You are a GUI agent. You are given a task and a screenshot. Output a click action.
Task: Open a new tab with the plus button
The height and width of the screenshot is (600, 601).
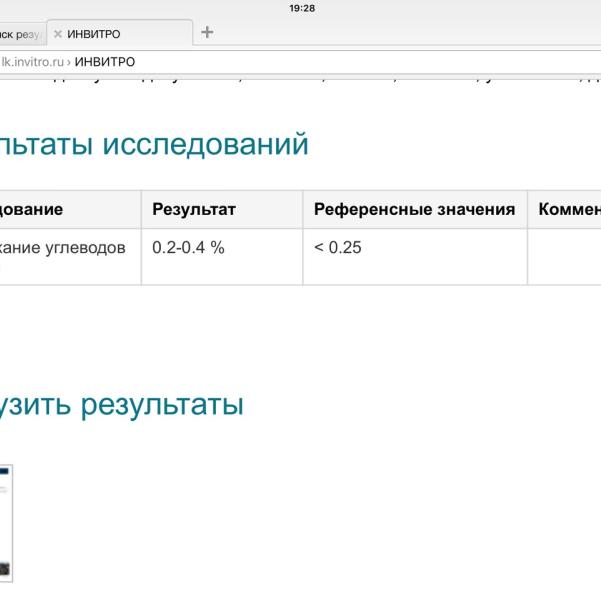pyautogui.click(x=207, y=32)
